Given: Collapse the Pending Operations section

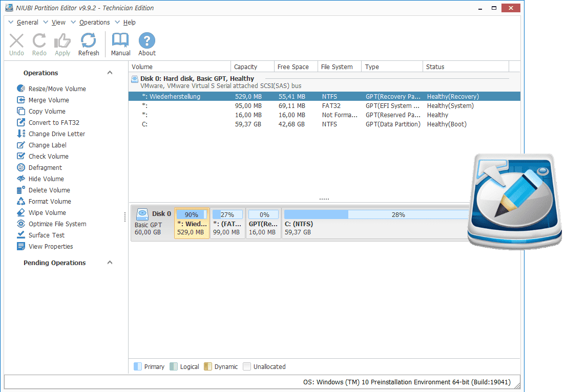Looking at the screenshot, I should coord(110,263).
